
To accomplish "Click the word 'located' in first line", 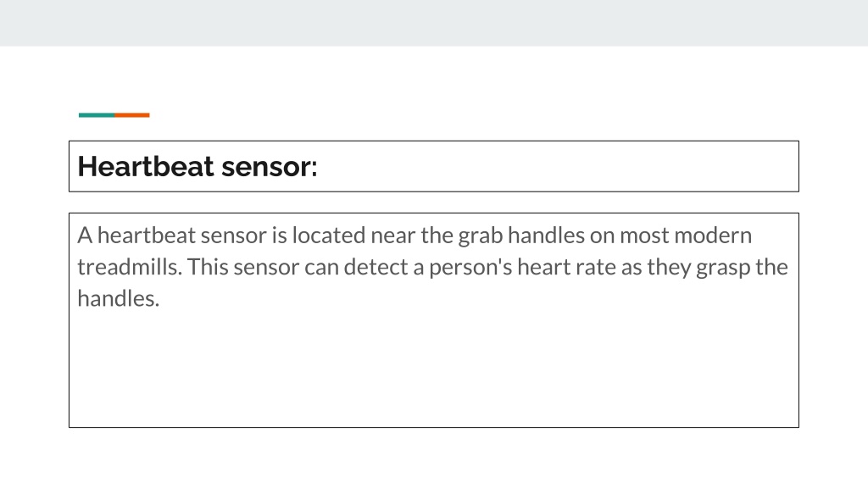I will pyautogui.click(x=329, y=236).
